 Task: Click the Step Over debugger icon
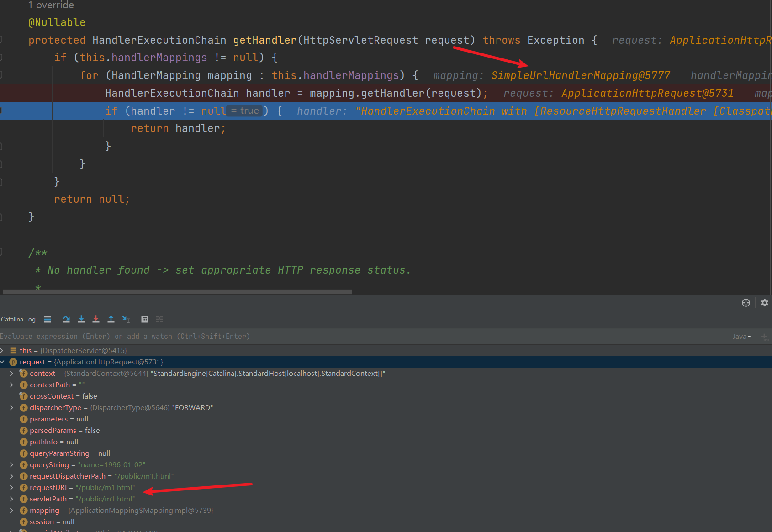click(66, 319)
